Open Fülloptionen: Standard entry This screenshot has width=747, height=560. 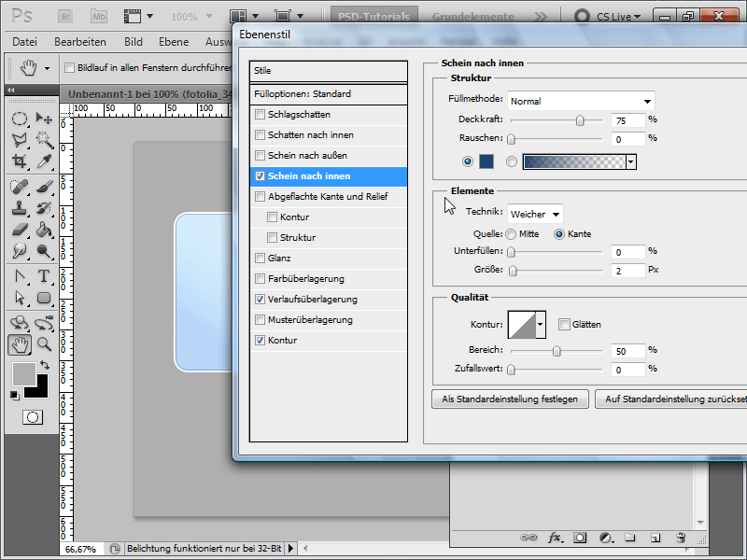click(x=329, y=94)
